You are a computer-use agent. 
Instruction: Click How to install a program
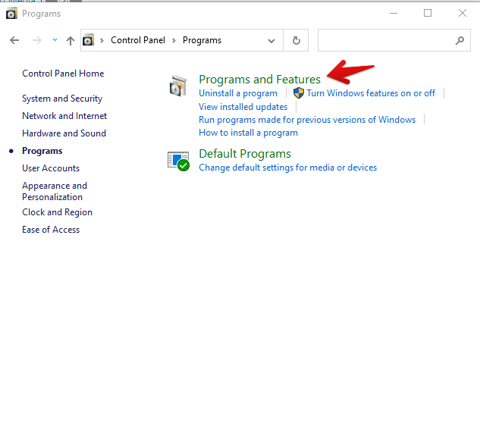coord(248,133)
